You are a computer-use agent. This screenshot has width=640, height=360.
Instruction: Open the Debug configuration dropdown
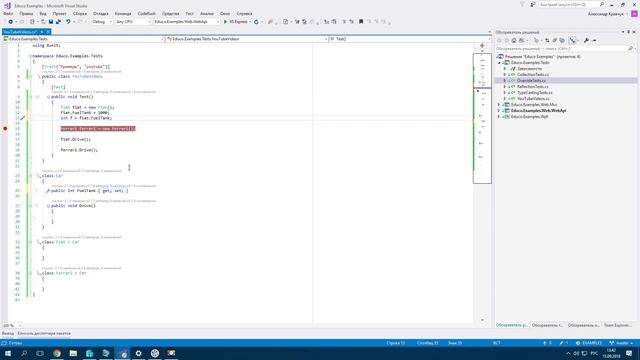[102, 22]
